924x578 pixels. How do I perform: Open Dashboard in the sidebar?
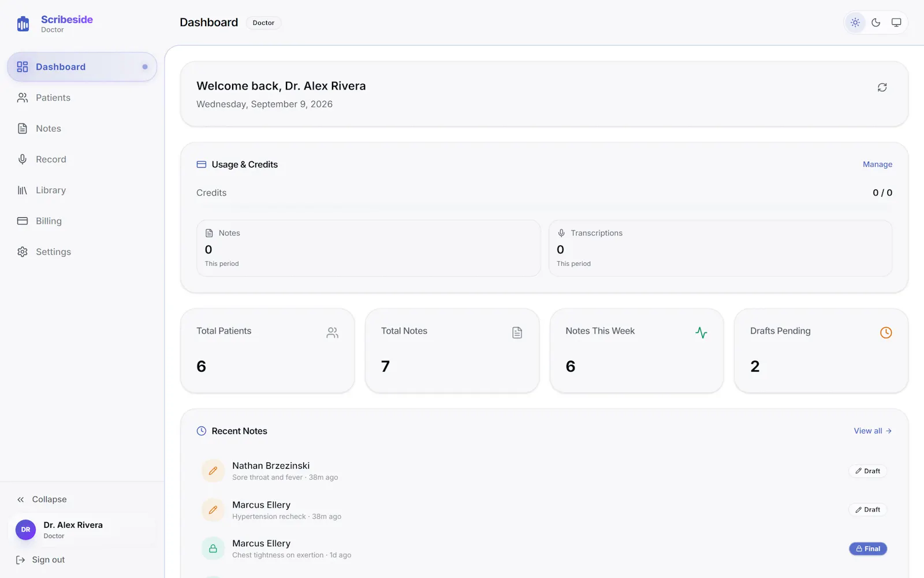click(x=82, y=67)
